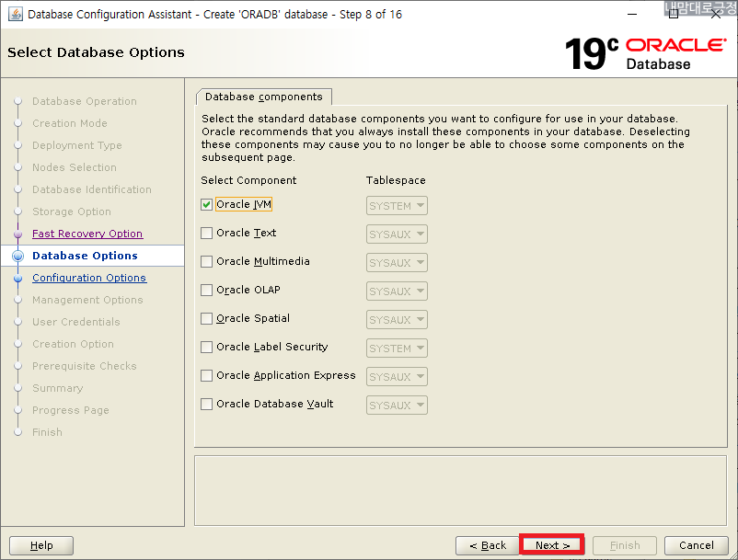Click the disabled Finish button
The image size is (738, 560).
click(625, 545)
